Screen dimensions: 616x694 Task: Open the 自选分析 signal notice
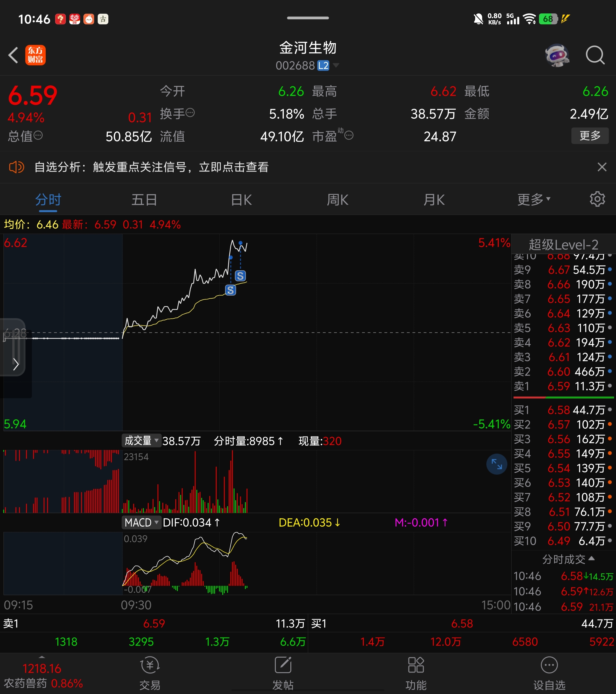[151, 167]
